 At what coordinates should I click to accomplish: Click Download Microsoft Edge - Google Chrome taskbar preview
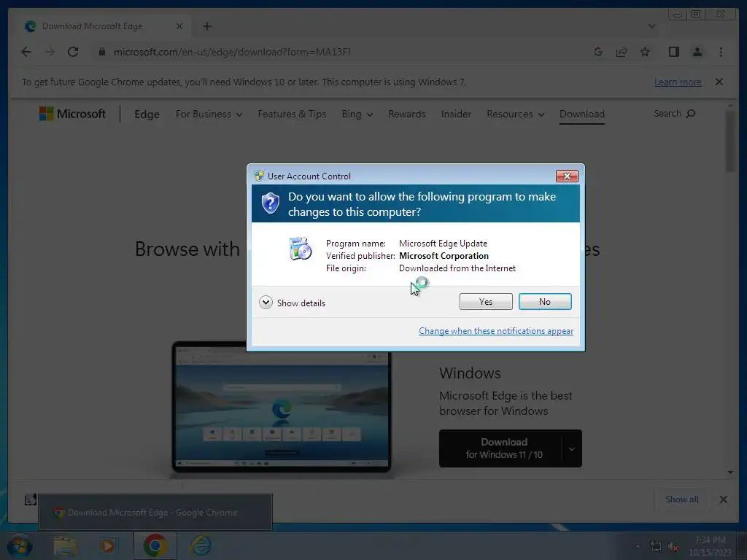pyautogui.click(x=155, y=513)
